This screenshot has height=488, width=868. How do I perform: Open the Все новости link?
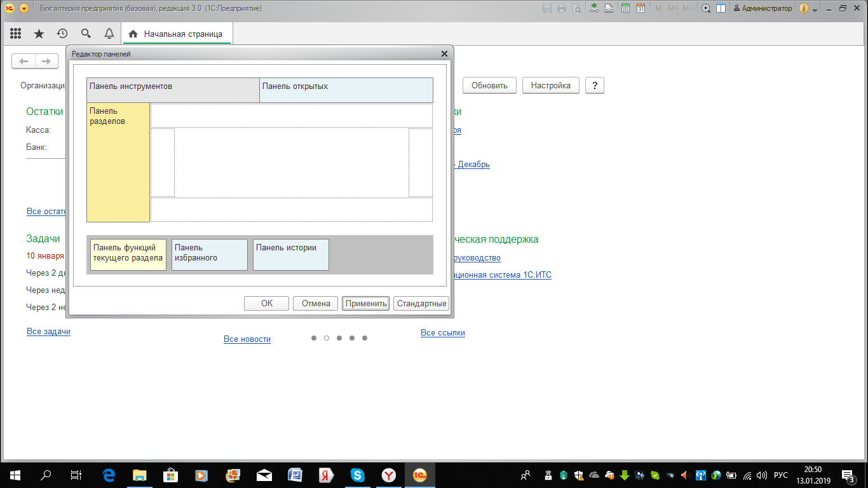click(247, 339)
